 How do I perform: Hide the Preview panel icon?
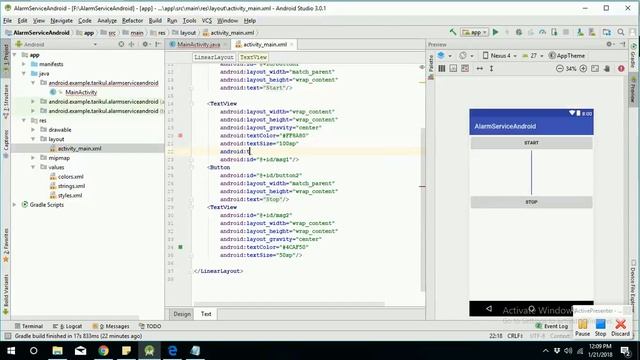(622, 44)
